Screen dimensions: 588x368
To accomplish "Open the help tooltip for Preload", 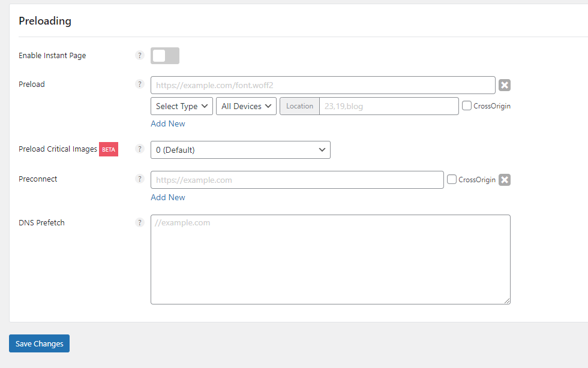I will click(x=140, y=85).
